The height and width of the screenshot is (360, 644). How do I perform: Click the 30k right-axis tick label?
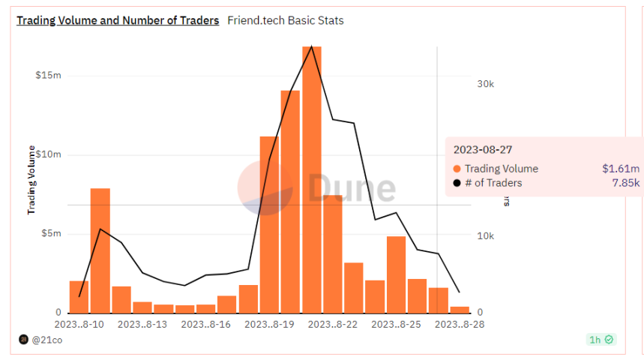486,84
